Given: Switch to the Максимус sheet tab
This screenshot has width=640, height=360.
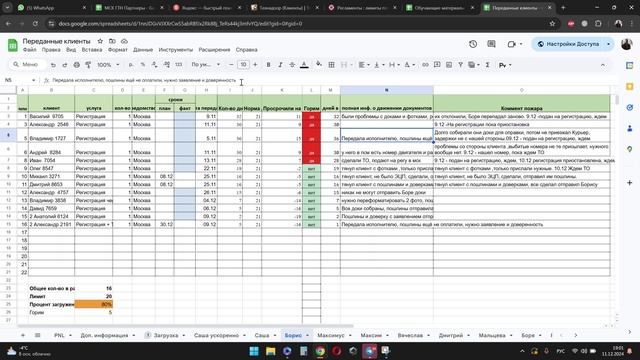Looking at the screenshot, I should click(331, 335).
